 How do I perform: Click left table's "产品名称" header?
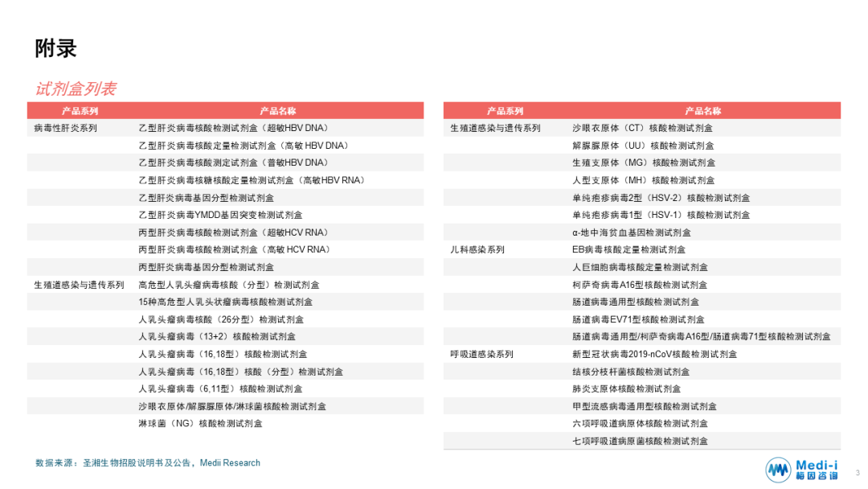coord(277,111)
